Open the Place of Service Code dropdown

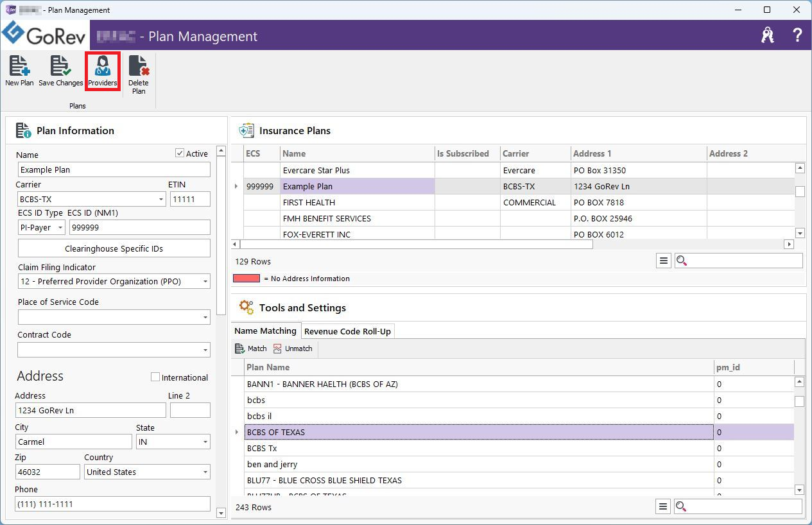pos(205,317)
